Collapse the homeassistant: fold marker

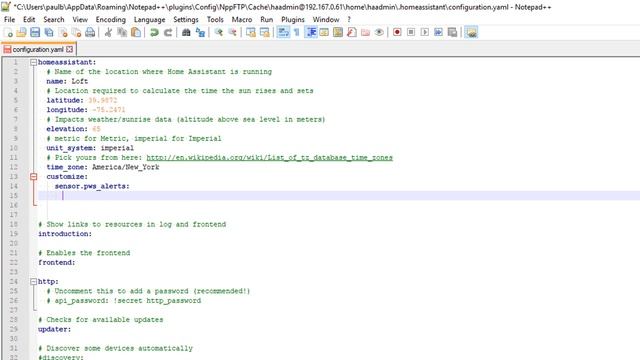tap(33, 62)
